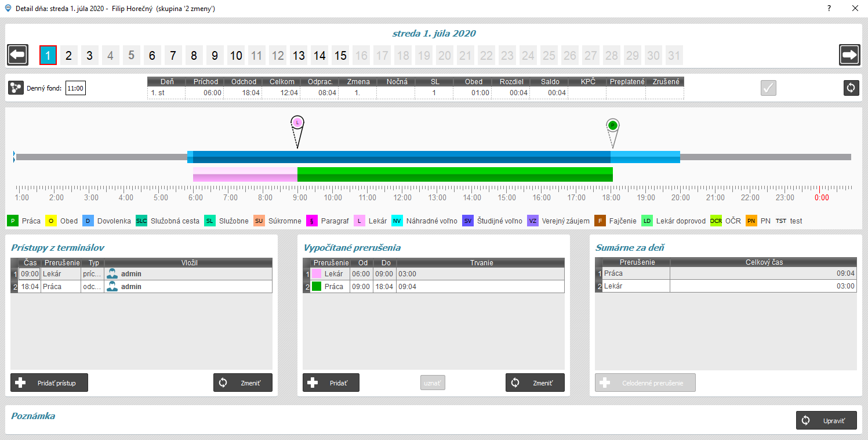Viewport: 868px width, 440px height.
Task: Click the Lekár doprovod legend icon LD
Action: tap(647, 221)
